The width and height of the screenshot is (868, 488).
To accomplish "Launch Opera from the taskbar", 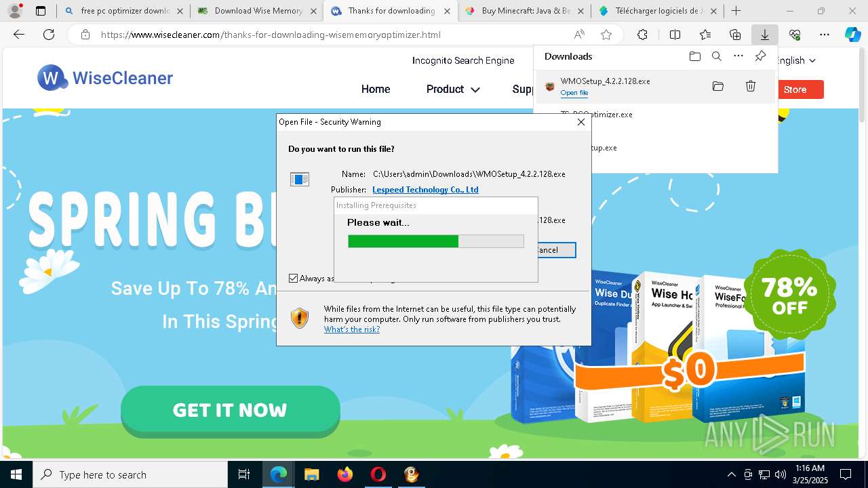I will (378, 474).
